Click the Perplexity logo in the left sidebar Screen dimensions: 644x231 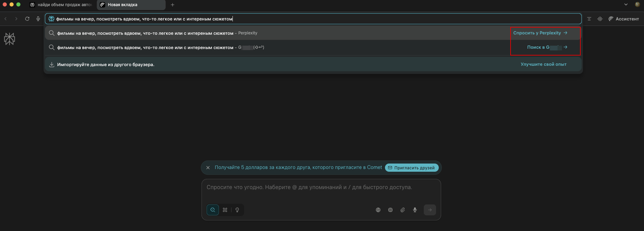tap(10, 39)
